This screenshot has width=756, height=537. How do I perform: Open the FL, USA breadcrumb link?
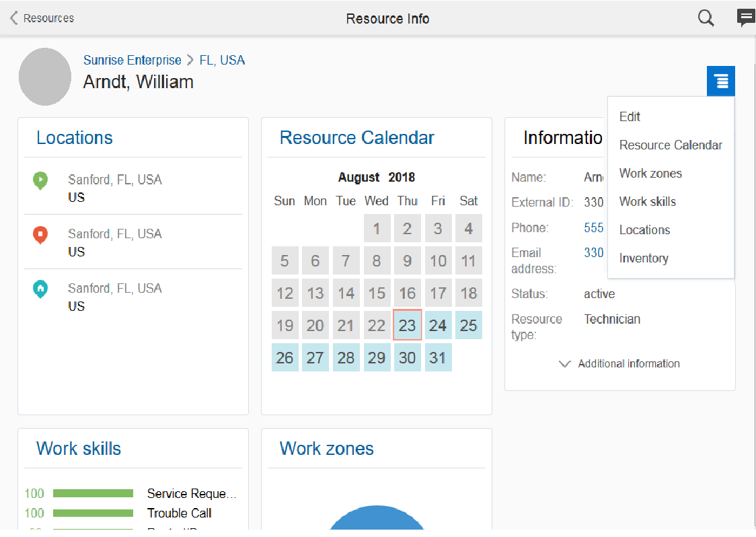[x=222, y=61]
